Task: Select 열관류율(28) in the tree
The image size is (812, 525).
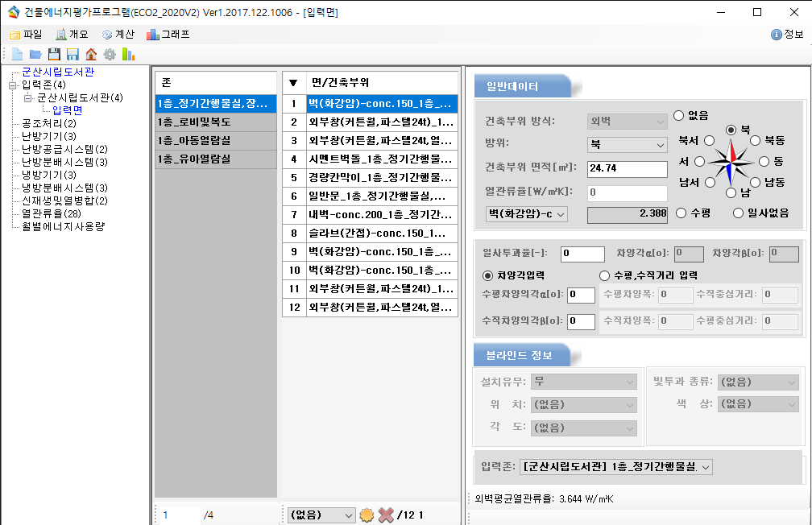Action: 51,213
